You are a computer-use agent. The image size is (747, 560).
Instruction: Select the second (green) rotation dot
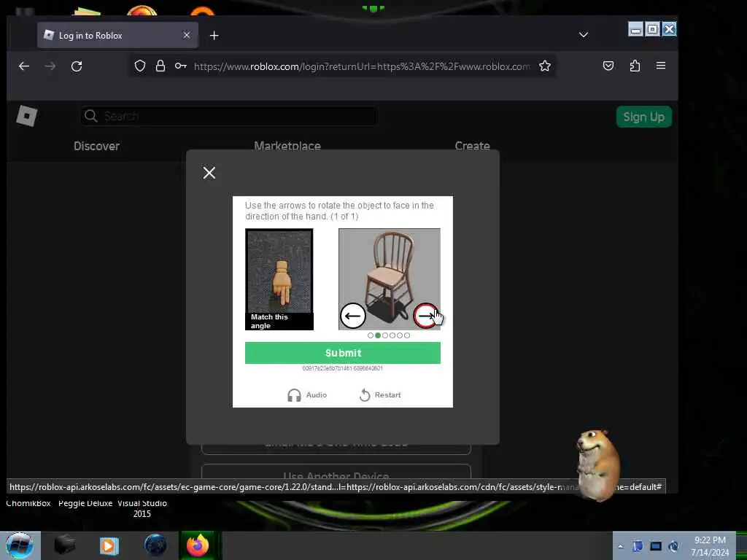click(378, 335)
